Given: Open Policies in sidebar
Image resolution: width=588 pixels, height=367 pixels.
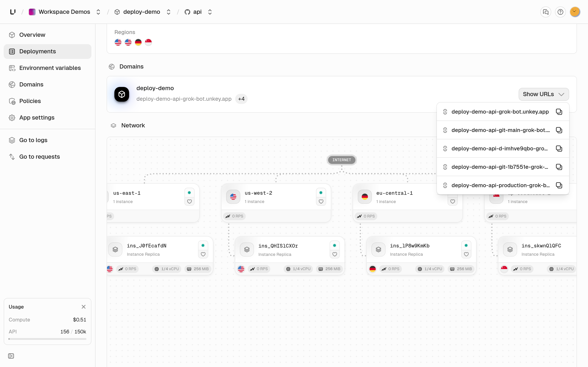Looking at the screenshot, I should click(x=48, y=101).
